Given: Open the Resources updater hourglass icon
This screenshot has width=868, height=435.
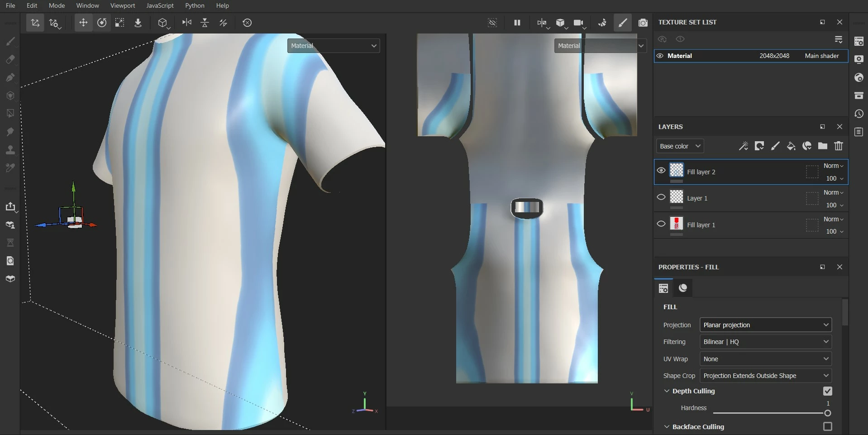Looking at the screenshot, I should (10, 243).
